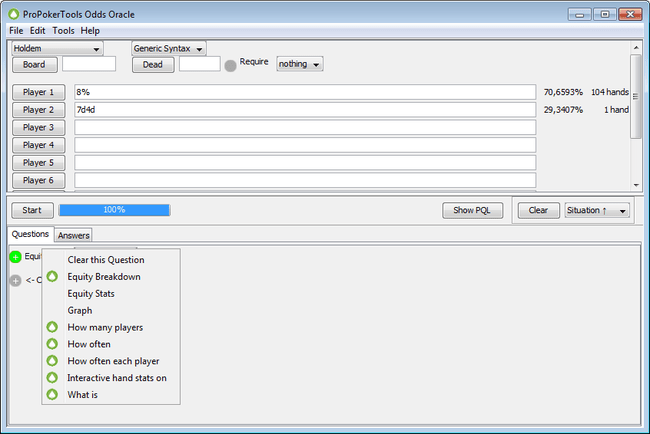
Task: Click the green icon beside What is
Action: [x=52, y=395]
